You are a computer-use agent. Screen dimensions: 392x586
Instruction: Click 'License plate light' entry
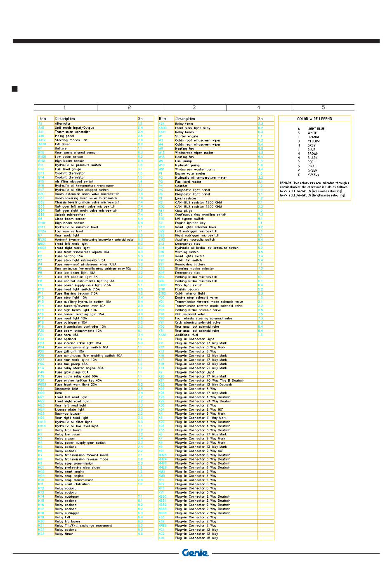[x=96, y=409]
